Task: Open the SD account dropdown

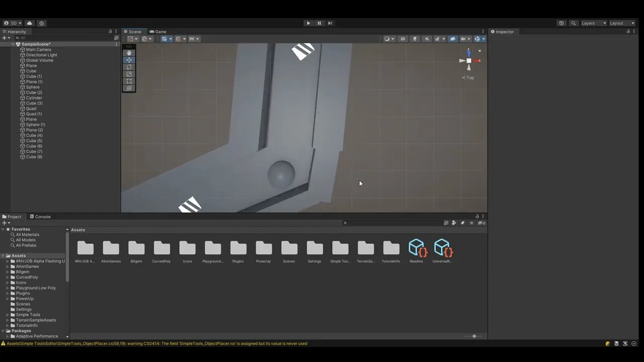Action: (13, 23)
